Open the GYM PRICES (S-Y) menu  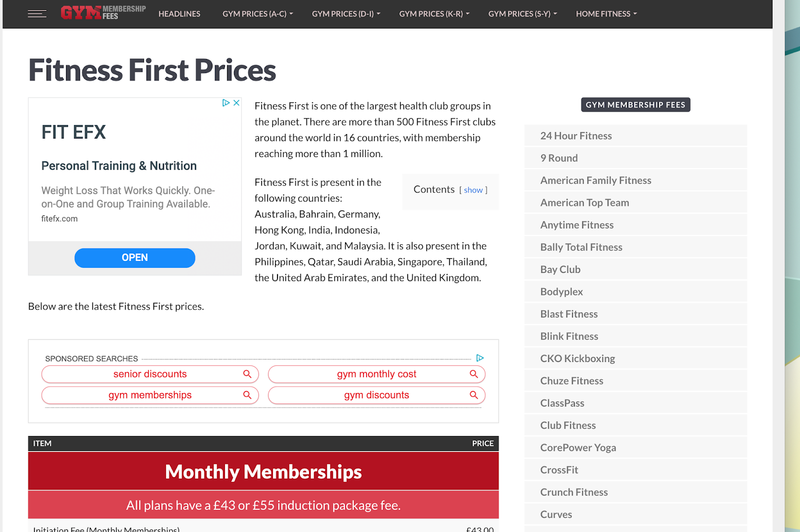(522, 13)
